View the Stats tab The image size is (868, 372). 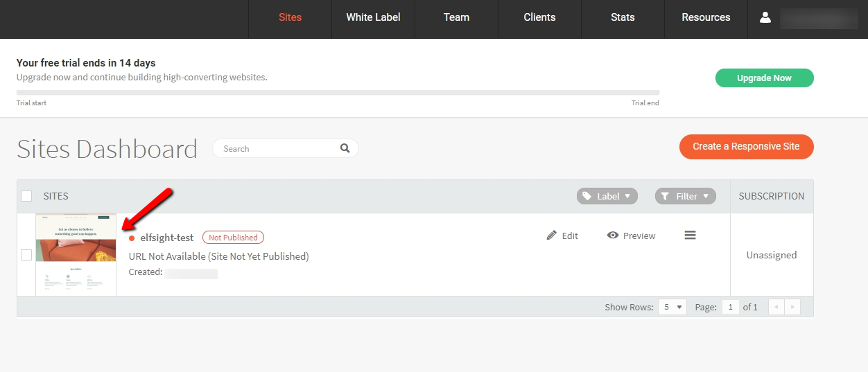[x=623, y=17]
